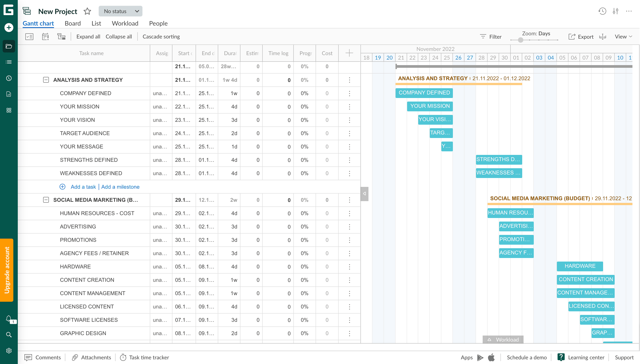This screenshot has height=364, width=640.
Task: Click the add column plus icon
Action: pos(350,53)
